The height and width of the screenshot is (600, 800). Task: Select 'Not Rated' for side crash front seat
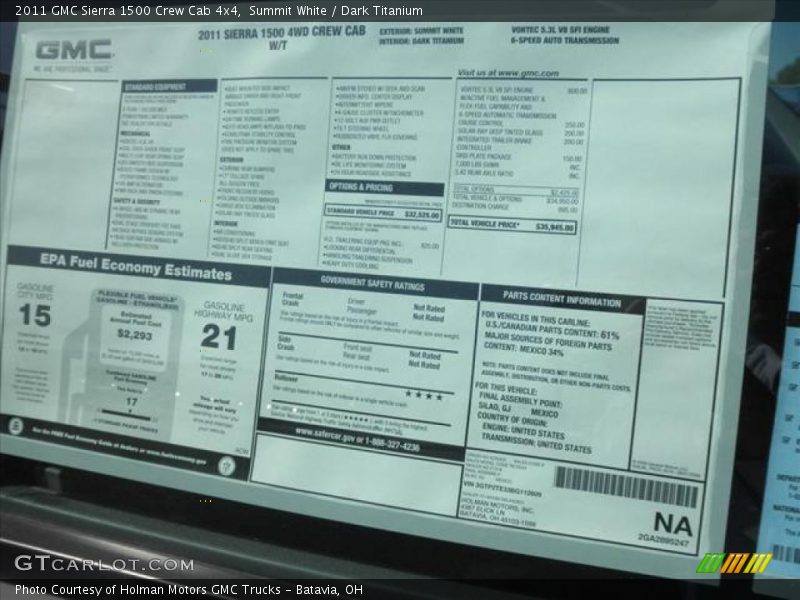pos(424,355)
